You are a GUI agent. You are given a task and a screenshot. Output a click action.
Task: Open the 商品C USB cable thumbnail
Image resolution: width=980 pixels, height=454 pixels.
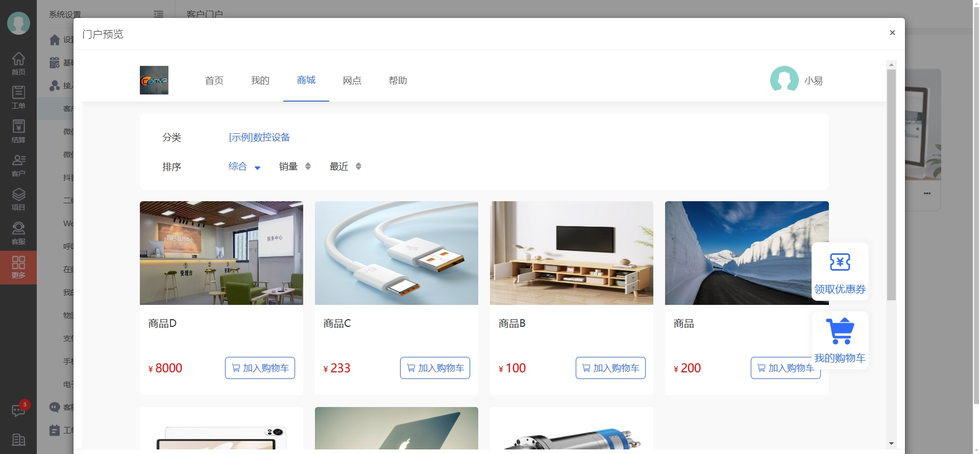click(397, 253)
